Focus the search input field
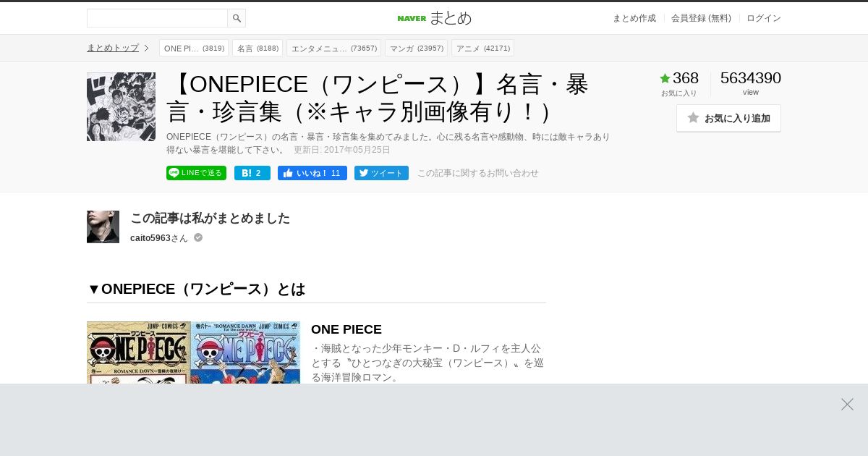The height and width of the screenshot is (456, 868). [157, 18]
